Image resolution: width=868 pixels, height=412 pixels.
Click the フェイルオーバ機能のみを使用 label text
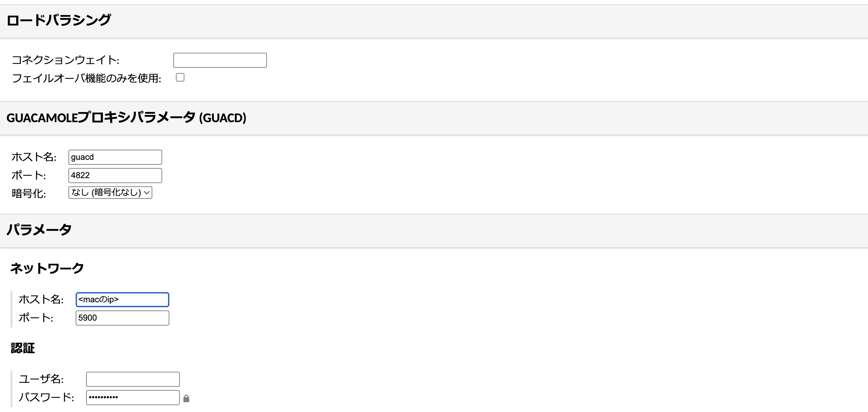(86, 78)
